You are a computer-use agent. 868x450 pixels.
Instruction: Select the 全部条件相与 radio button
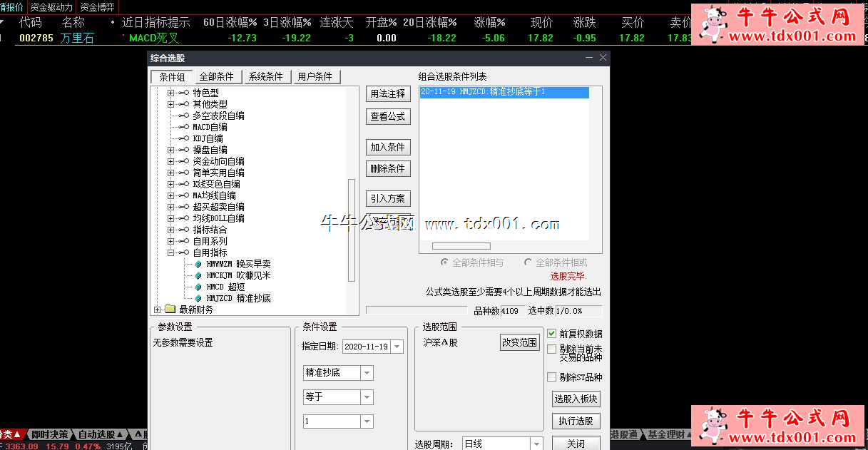click(x=445, y=262)
